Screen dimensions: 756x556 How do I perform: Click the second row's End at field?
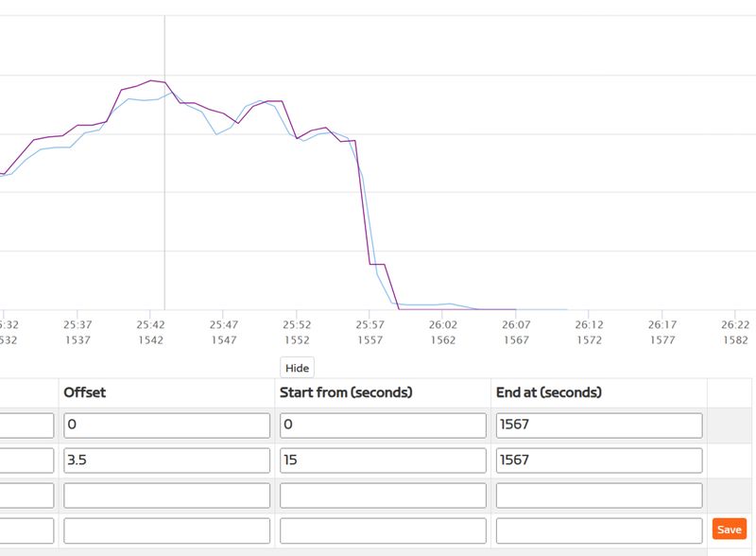pyautogui.click(x=598, y=460)
